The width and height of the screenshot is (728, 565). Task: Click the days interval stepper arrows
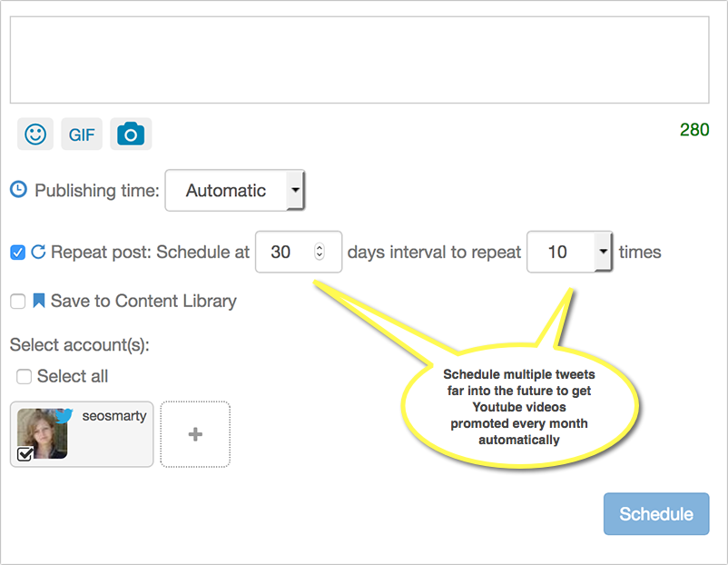[x=319, y=252]
